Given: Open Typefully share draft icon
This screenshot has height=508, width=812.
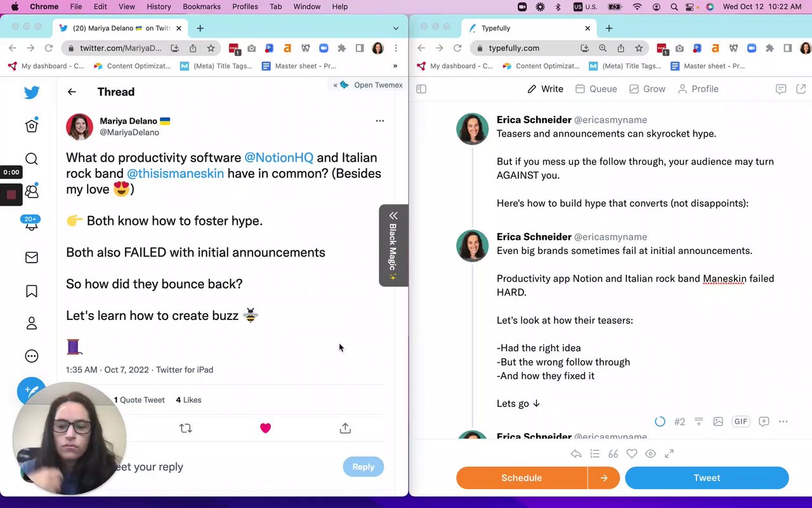Looking at the screenshot, I should click(801, 89).
